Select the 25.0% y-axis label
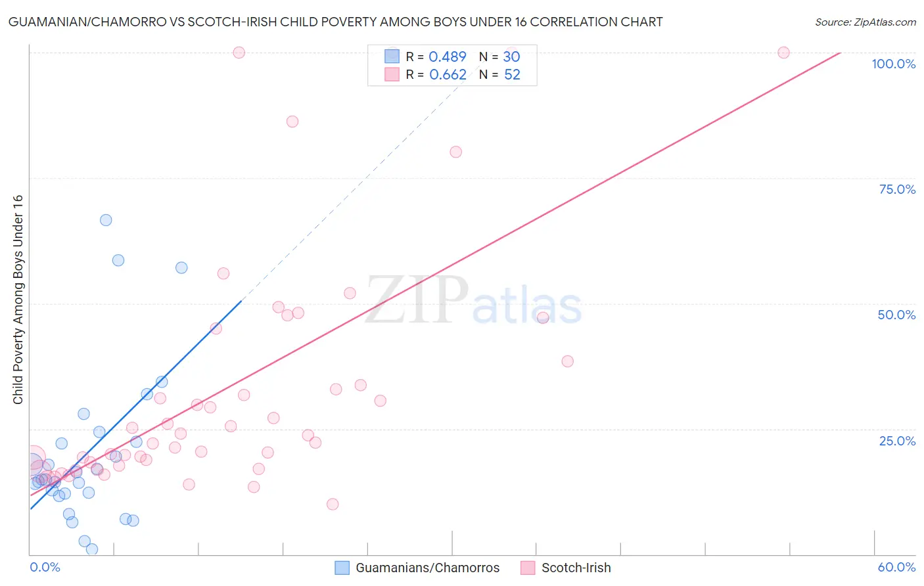The image size is (924, 586). coord(897,441)
